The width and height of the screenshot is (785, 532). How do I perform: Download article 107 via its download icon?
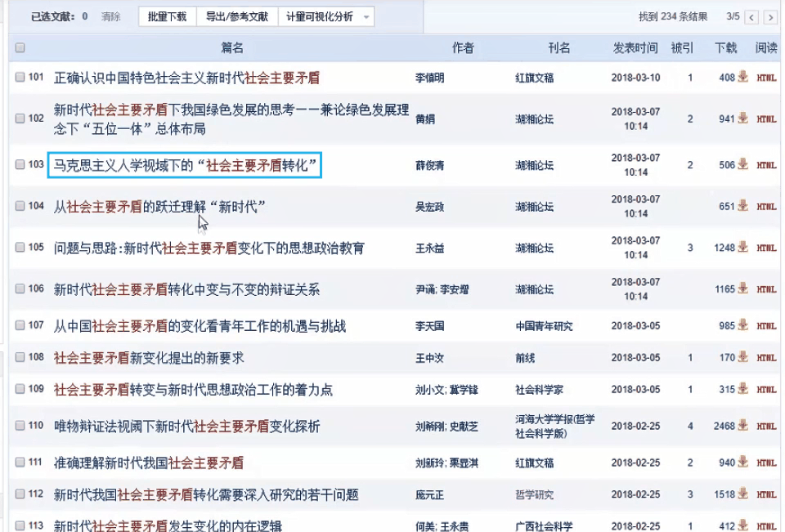(x=743, y=325)
